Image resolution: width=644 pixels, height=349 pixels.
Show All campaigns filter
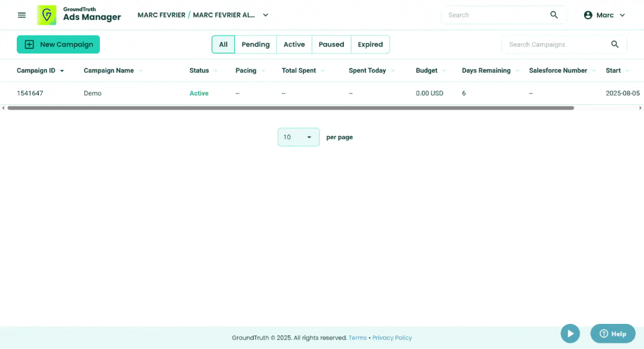tap(223, 44)
